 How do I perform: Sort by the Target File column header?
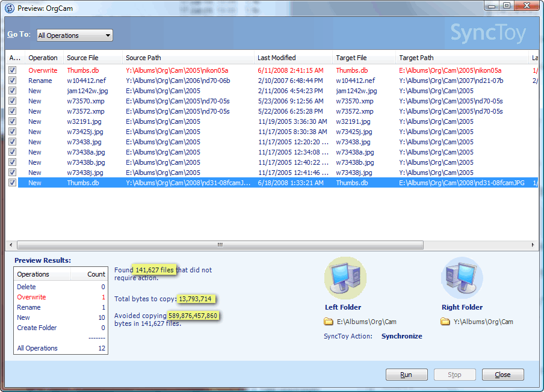[364, 58]
